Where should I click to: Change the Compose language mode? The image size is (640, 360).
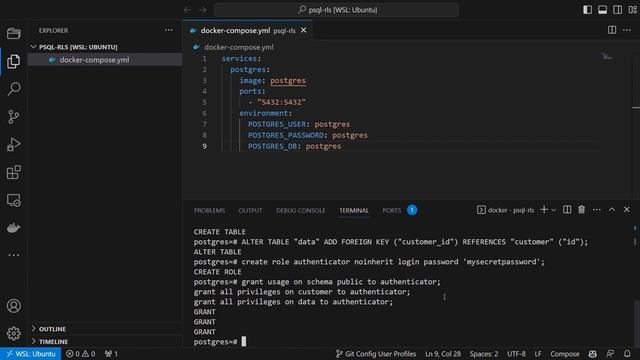(x=565, y=354)
